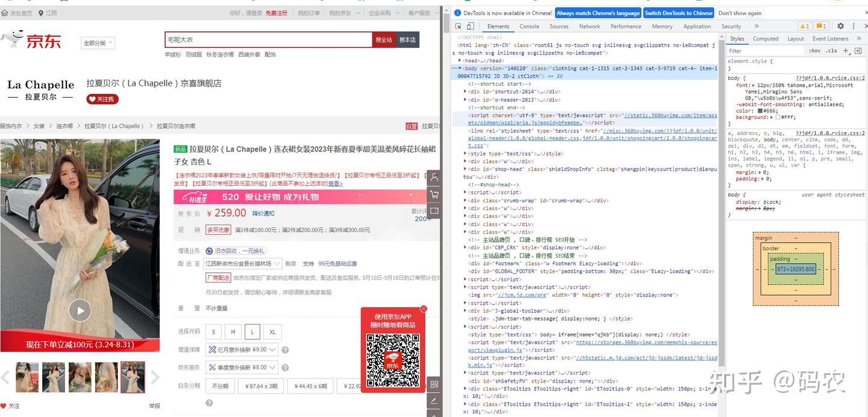Choose ¥44.45 x 6期 installment
This screenshot has width=868, height=417.
pyautogui.click(x=310, y=386)
